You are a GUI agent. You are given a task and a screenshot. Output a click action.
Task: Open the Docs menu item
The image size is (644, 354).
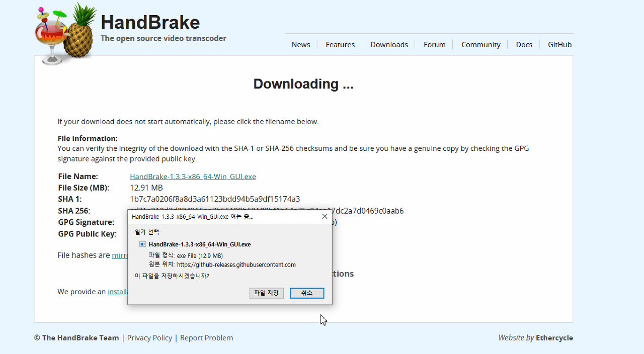click(x=524, y=45)
